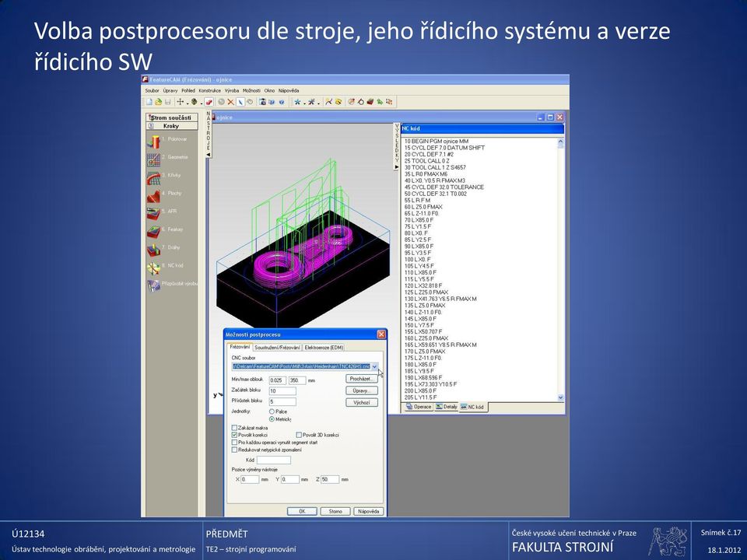Image resolution: width=747 pixels, height=560 pixels.
Task: Click the Kroky button in the sidebar
Action: coord(171,126)
